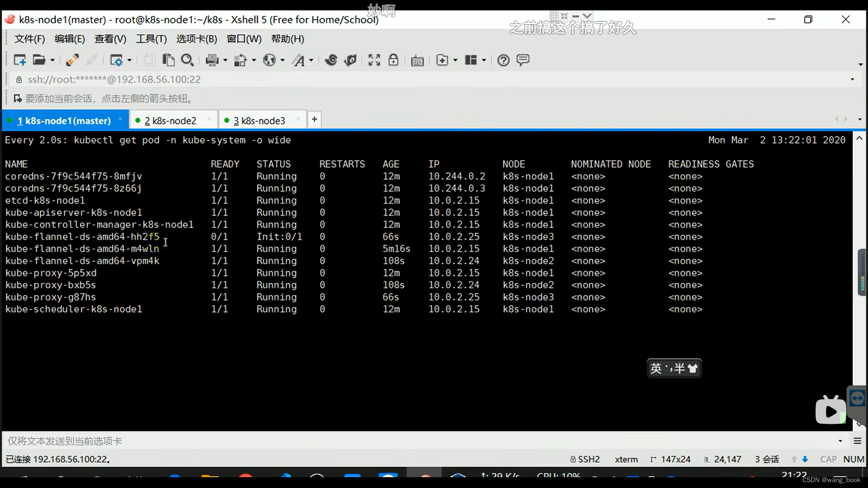Open the 帮助(H) menu
This screenshot has height=488, width=868.
click(x=288, y=39)
